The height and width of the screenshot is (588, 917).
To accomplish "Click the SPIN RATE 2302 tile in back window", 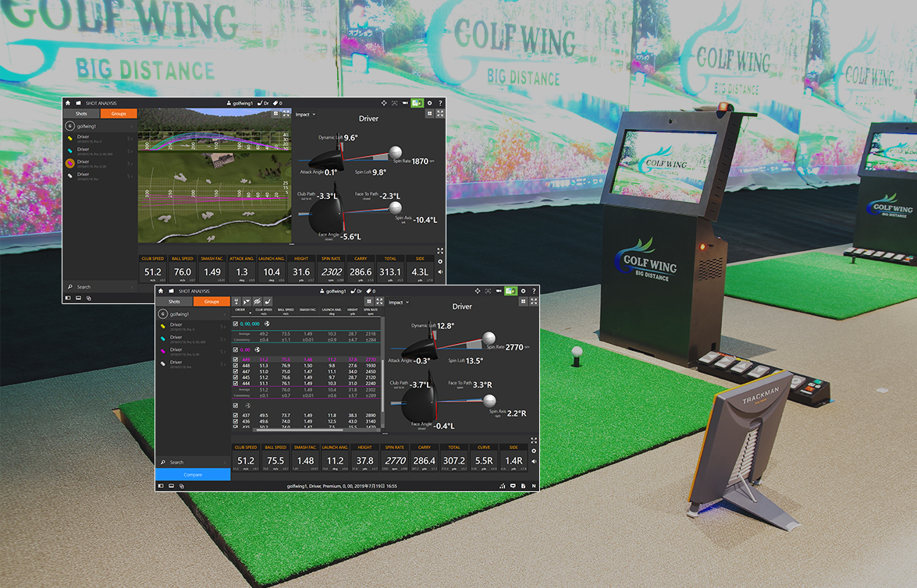I will 331,268.
